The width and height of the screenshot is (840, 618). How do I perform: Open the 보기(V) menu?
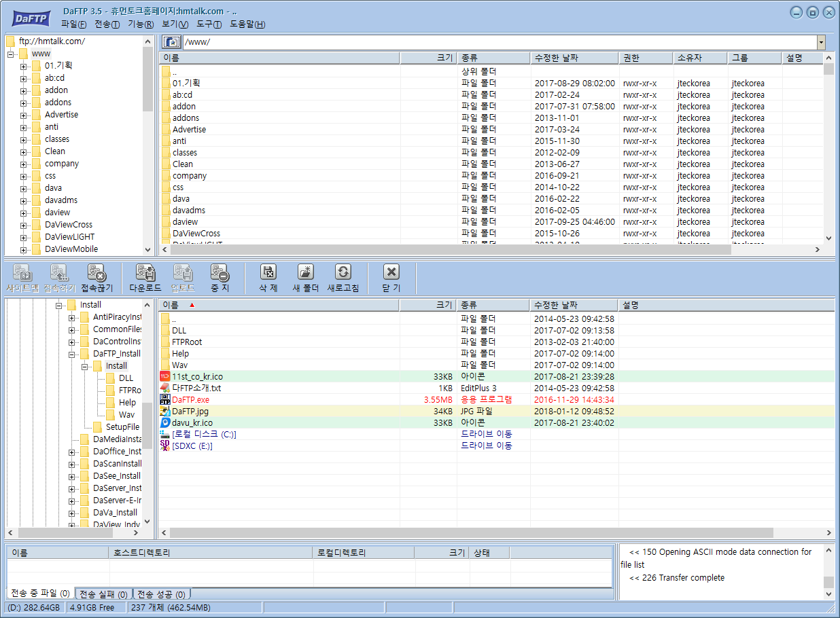(175, 24)
